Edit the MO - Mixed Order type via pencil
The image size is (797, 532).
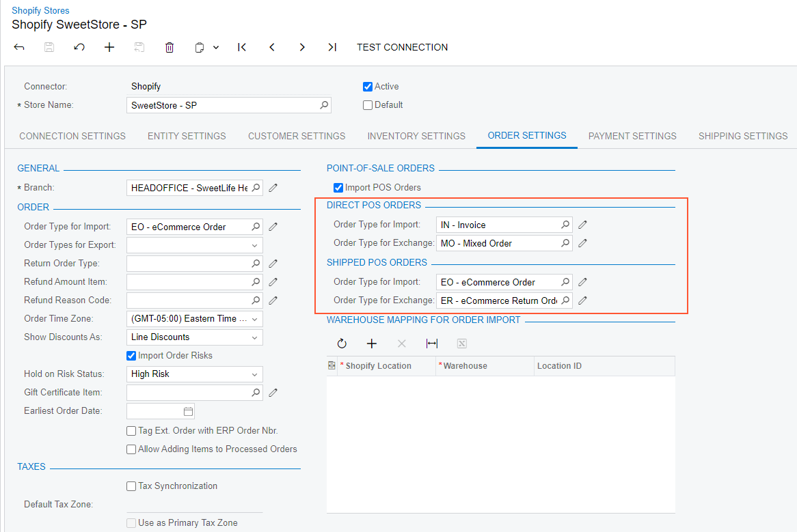pos(582,243)
